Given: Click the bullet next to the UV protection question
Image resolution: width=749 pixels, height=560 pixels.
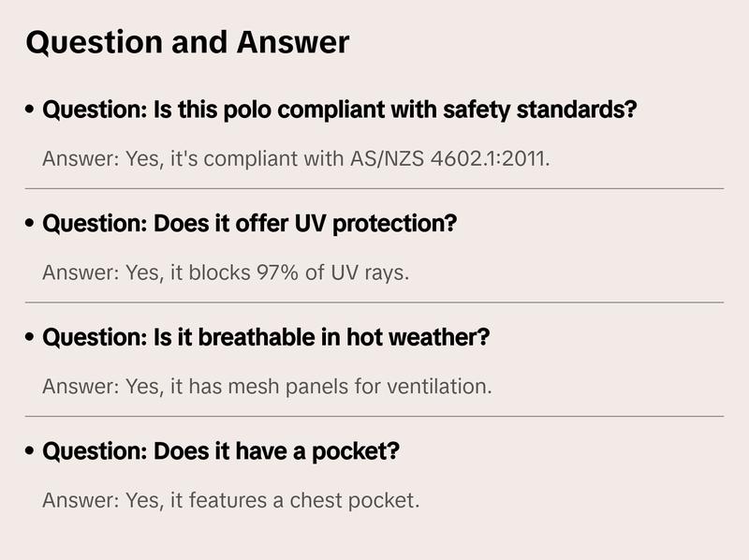Looking at the screenshot, I should tap(32, 225).
